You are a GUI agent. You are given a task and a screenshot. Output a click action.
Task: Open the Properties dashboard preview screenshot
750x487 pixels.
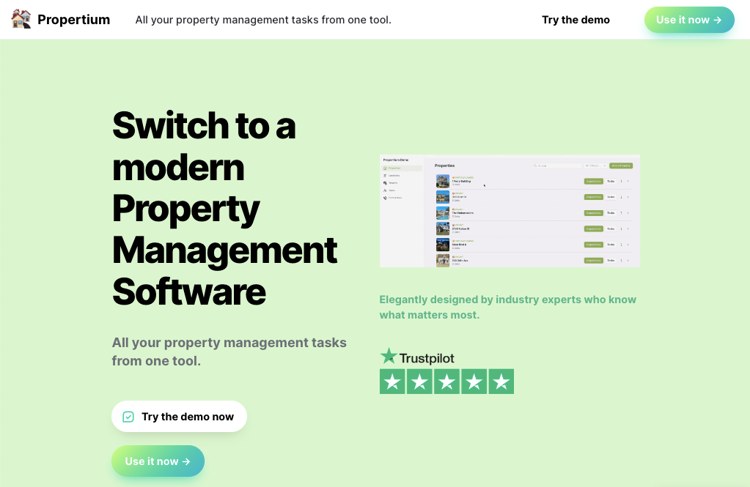tap(509, 211)
